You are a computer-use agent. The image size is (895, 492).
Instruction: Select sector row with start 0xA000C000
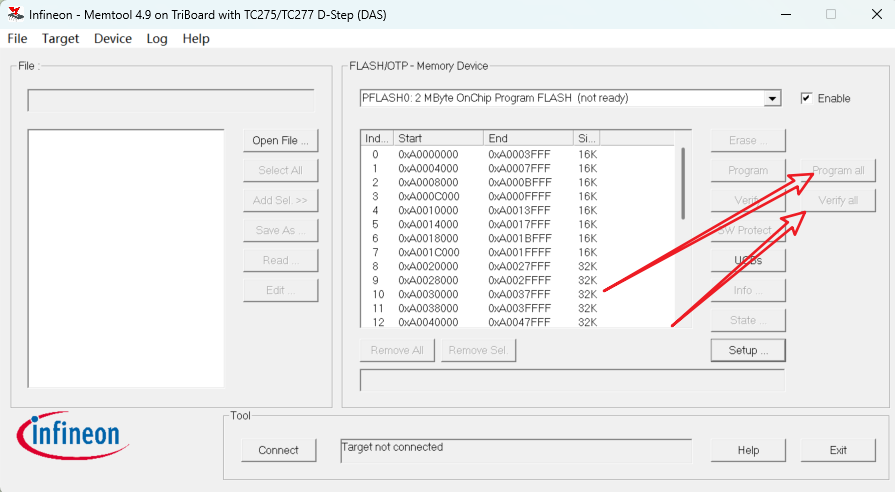pyautogui.click(x=518, y=196)
